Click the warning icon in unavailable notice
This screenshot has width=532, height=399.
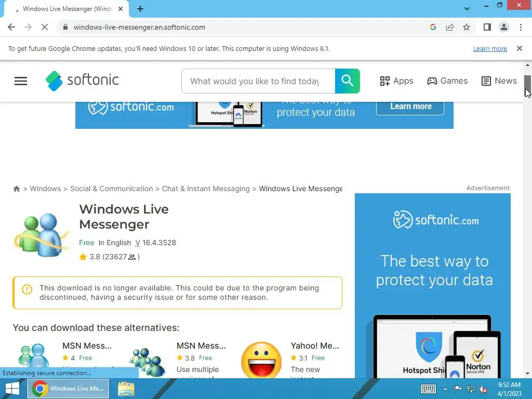(27, 289)
